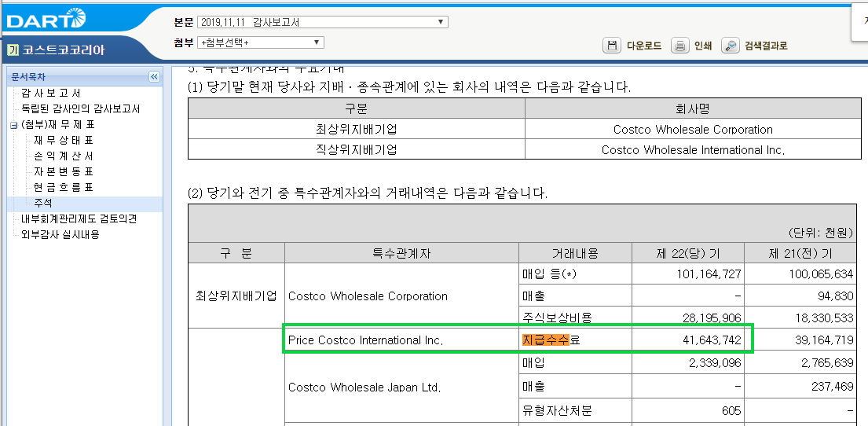Click 검색결과로 button
This screenshot has width=868, height=426.
[766, 46]
